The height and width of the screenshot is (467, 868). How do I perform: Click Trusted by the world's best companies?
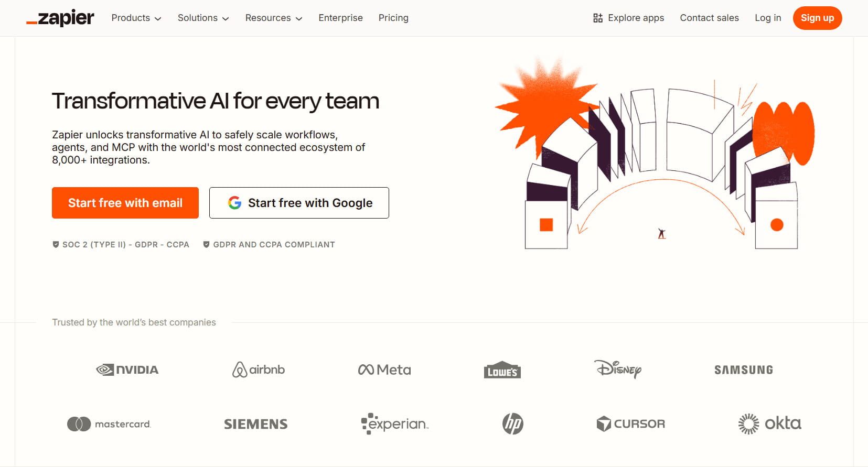134,322
